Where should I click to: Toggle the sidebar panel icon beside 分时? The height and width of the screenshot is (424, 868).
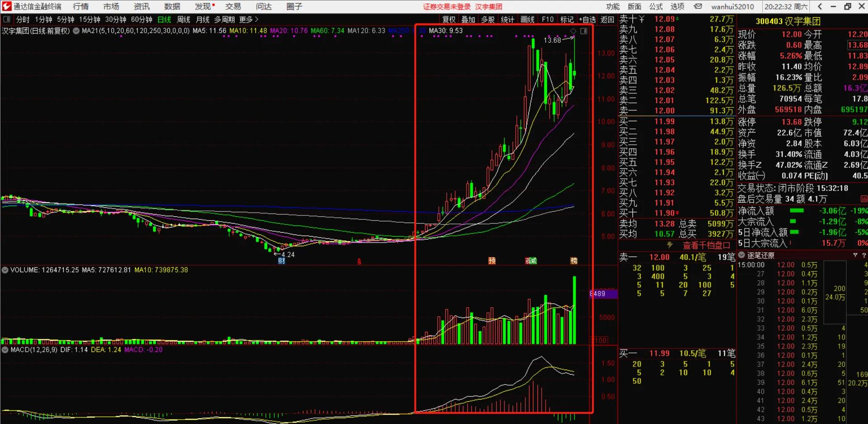pos(7,19)
